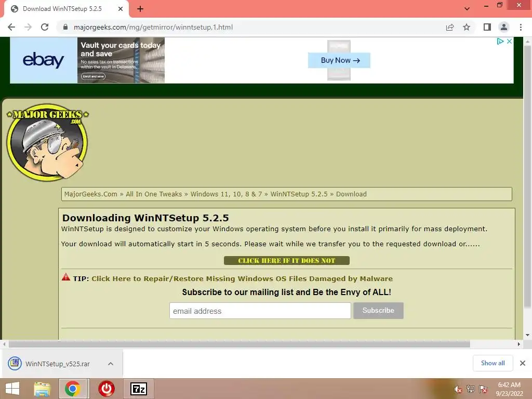
Task: Bookmark this page with the star
Action: coord(467,27)
